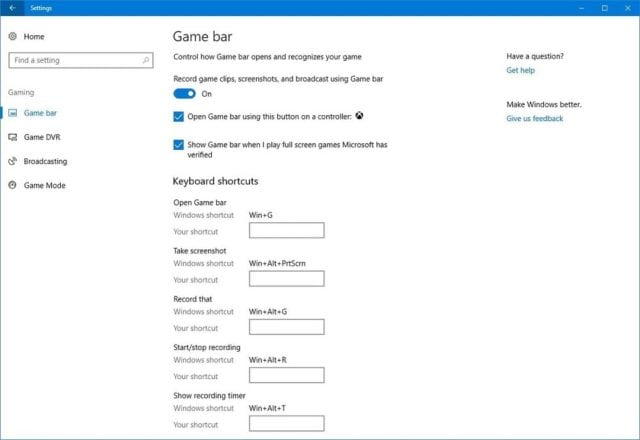Click the Show recording timer label

209,396
